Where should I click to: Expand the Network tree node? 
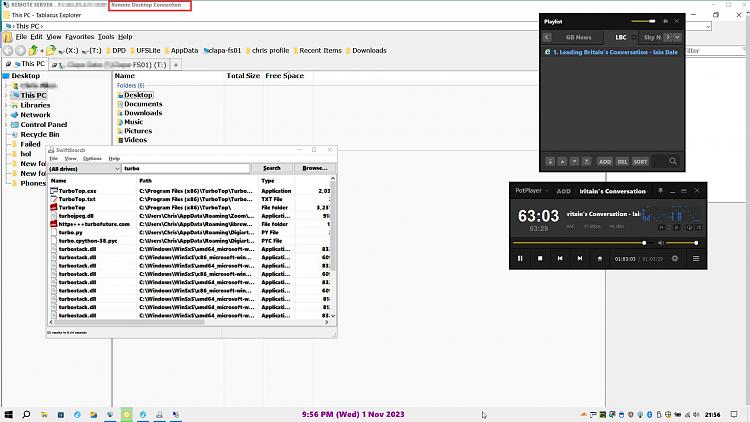click(x=6, y=115)
